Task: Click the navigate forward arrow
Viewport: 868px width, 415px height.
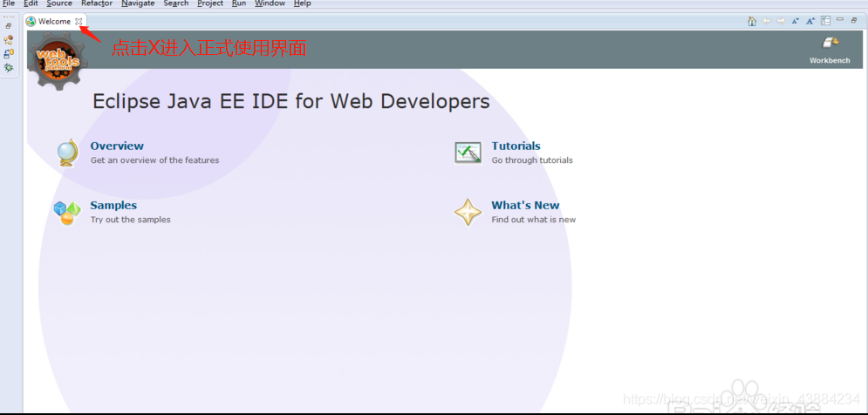Action: [781, 21]
